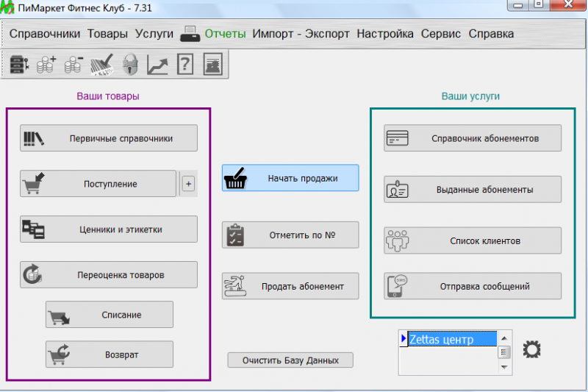Expand the plus button beside Поступление
This screenshot has height=392, width=588.
click(x=188, y=184)
